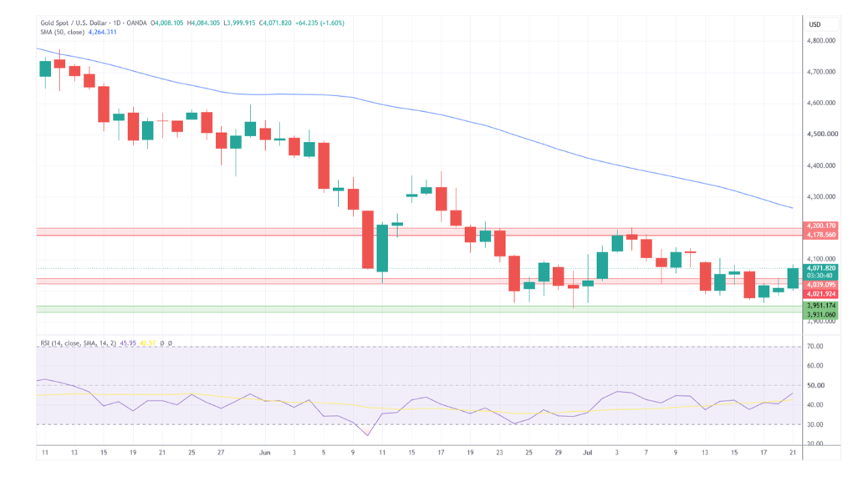Click the 3,951.174 green price label
This screenshot has width=868, height=477.
coord(820,306)
